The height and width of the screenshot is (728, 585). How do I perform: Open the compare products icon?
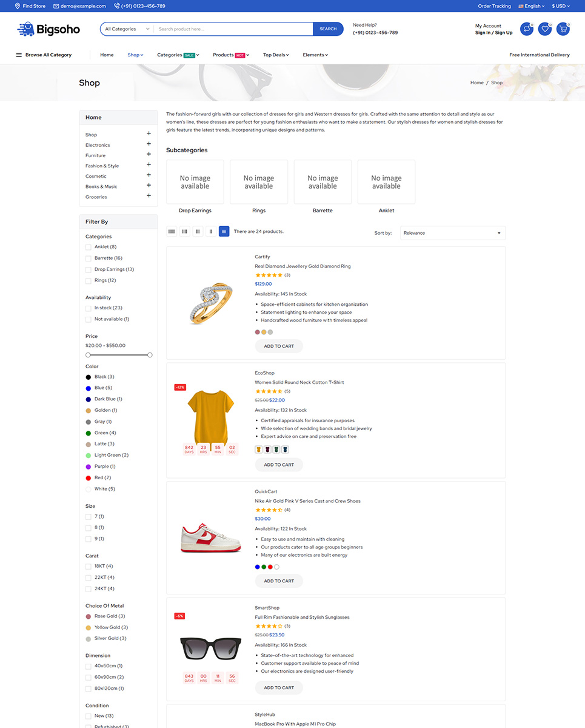click(x=527, y=29)
